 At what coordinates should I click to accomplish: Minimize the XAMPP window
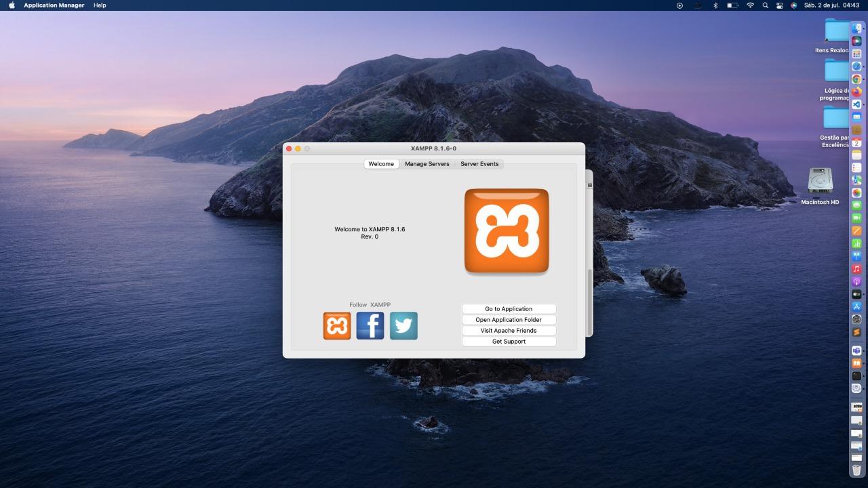298,148
